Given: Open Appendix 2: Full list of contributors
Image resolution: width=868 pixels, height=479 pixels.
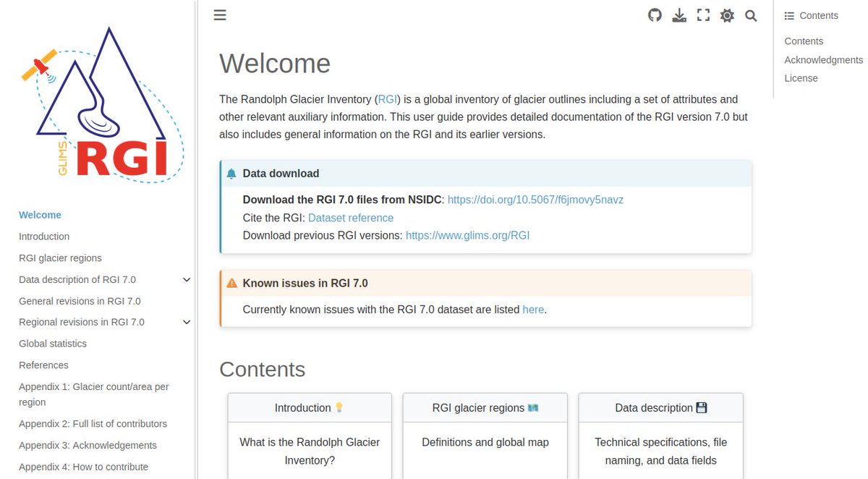Looking at the screenshot, I should tap(93, 424).
